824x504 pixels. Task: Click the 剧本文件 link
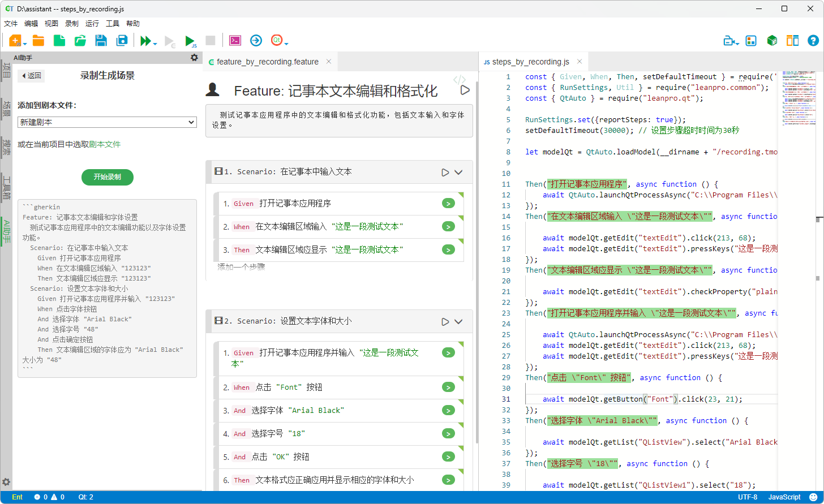[x=105, y=144]
